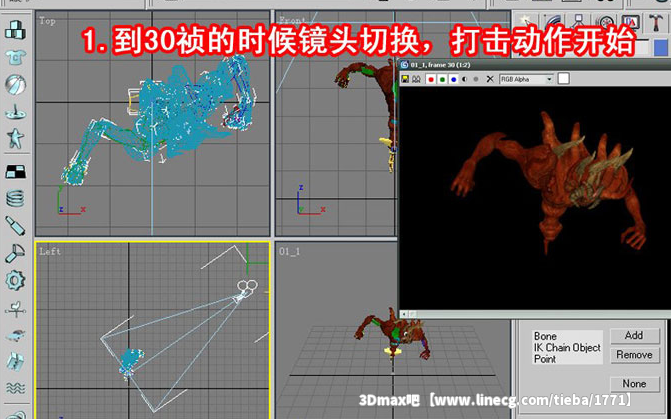
Task: Click the Remove button
Action: coord(634,355)
